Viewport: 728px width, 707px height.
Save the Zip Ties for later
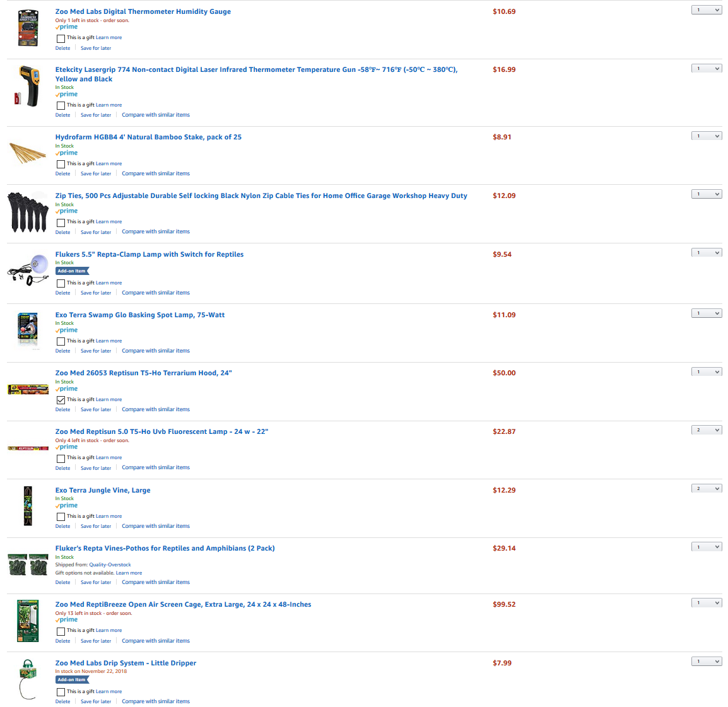click(96, 232)
